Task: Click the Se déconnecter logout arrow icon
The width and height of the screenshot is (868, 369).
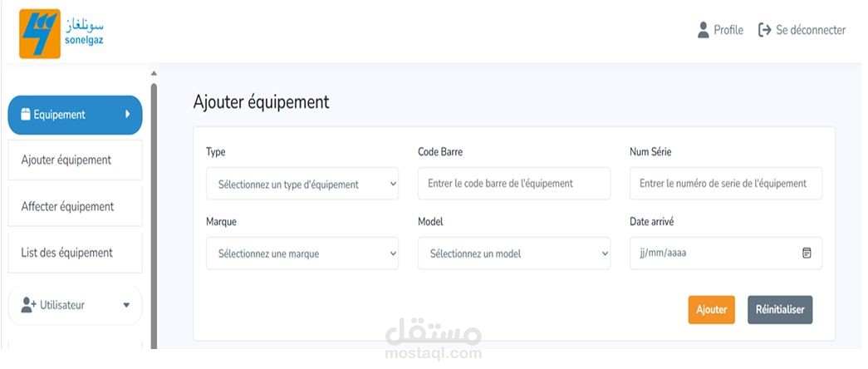Action: 765,30
